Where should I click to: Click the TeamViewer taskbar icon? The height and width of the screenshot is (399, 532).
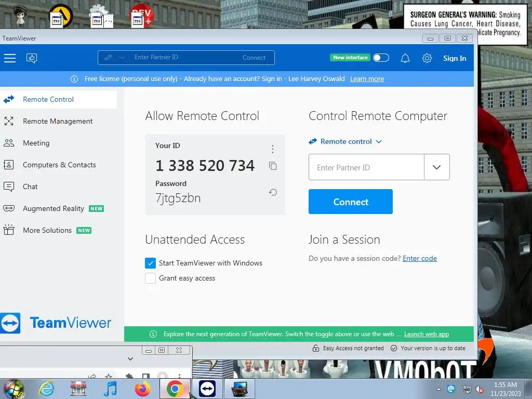[207, 389]
